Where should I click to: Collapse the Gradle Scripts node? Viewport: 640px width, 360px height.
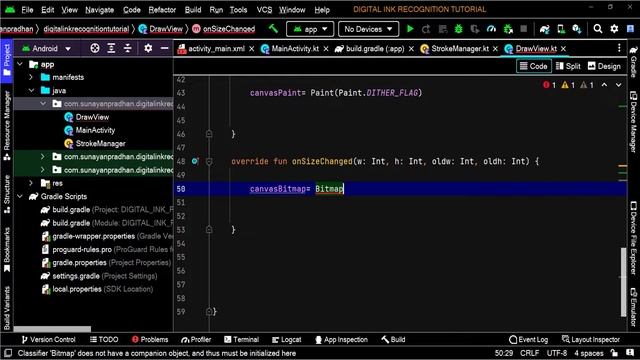20,196
